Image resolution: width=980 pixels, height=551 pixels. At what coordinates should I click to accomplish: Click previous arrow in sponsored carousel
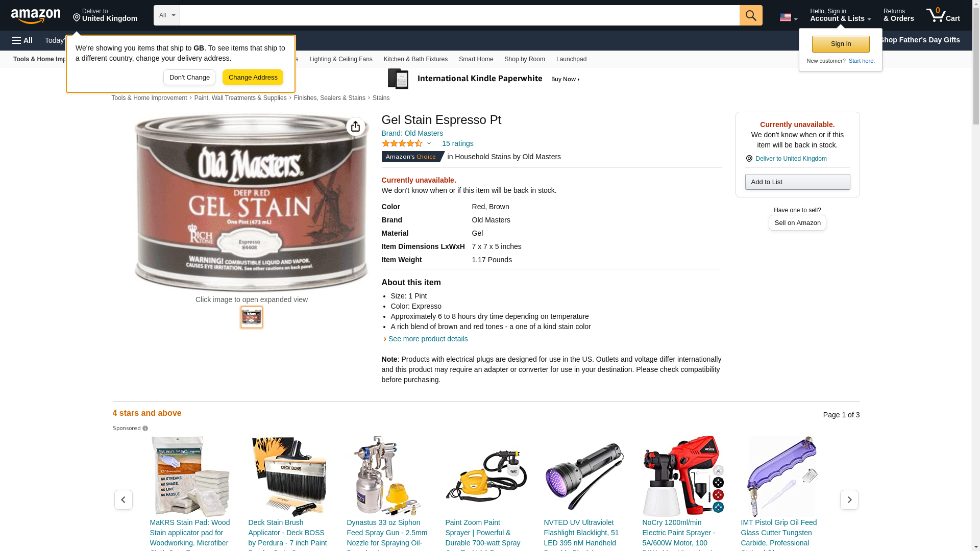pos(124,499)
